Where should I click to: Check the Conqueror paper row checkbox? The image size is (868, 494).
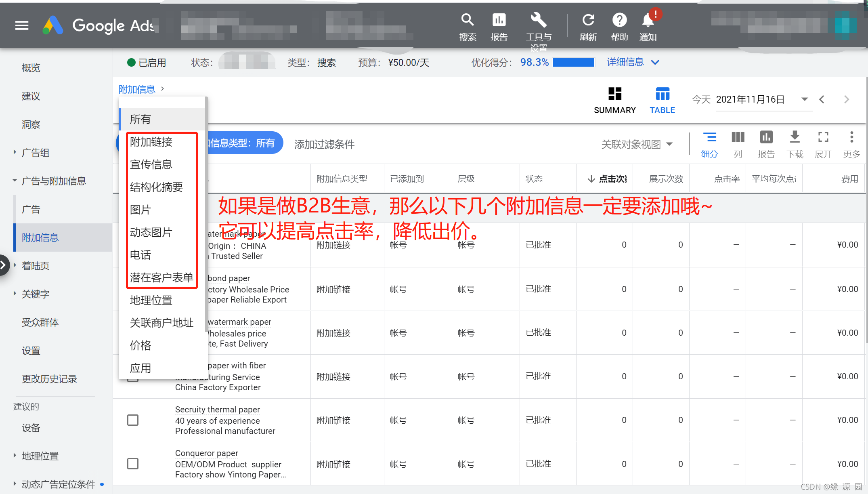133,464
